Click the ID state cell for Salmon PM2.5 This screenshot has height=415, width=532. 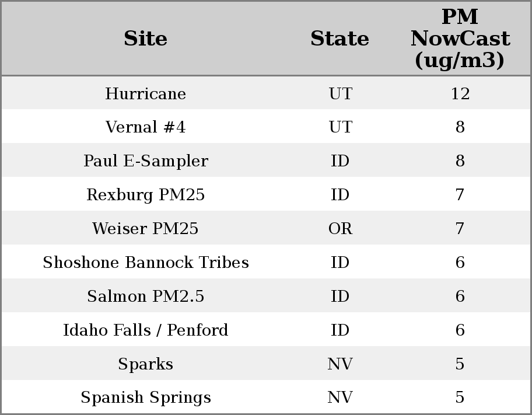(x=340, y=297)
